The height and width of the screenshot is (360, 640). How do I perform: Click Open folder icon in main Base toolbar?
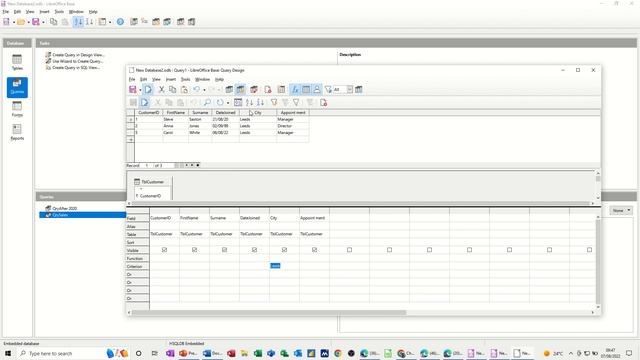(x=21, y=22)
